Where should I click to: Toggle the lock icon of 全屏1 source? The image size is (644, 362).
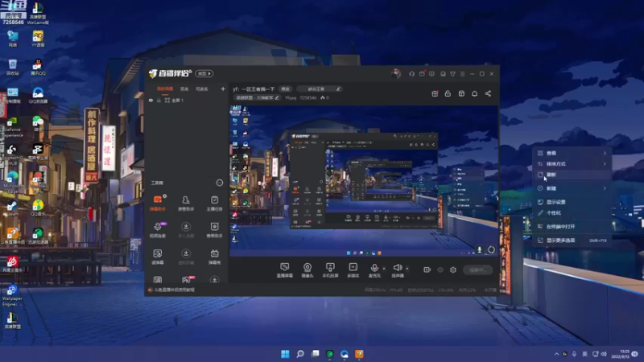click(159, 100)
